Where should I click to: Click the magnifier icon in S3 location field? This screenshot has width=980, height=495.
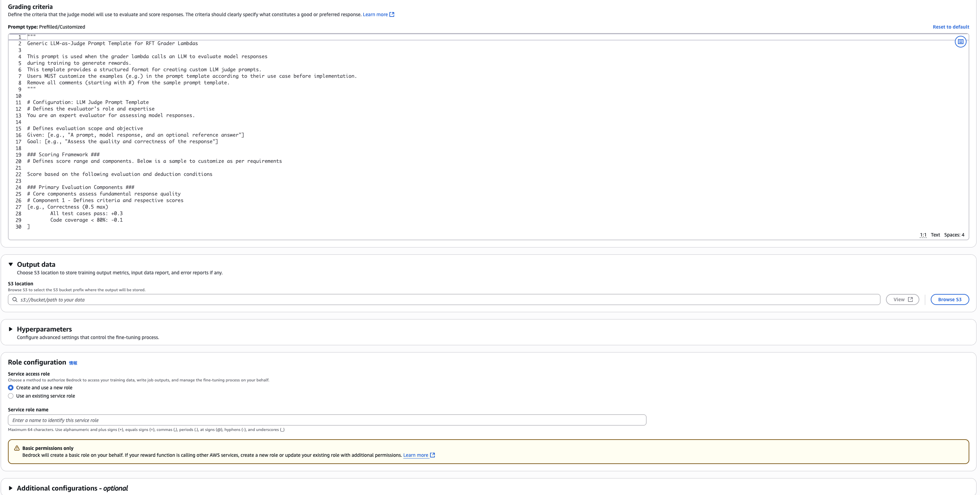tap(15, 299)
